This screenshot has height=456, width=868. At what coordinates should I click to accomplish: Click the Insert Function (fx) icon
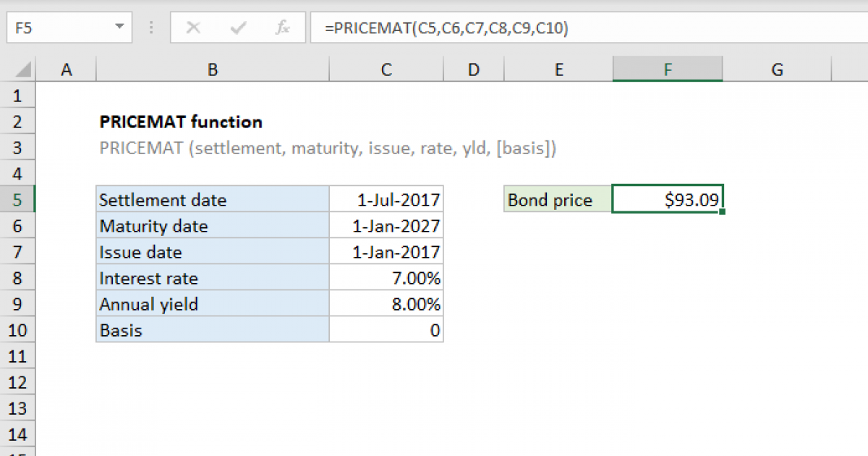(x=282, y=28)
